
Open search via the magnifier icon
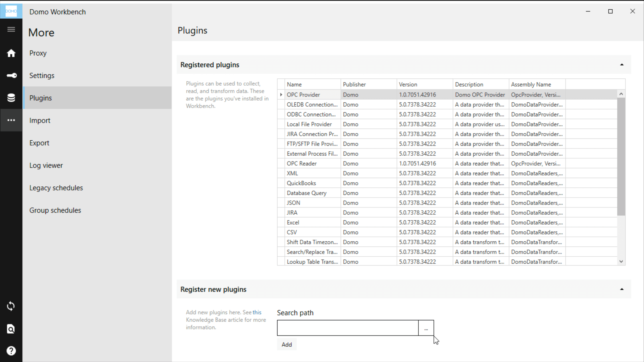11,329
